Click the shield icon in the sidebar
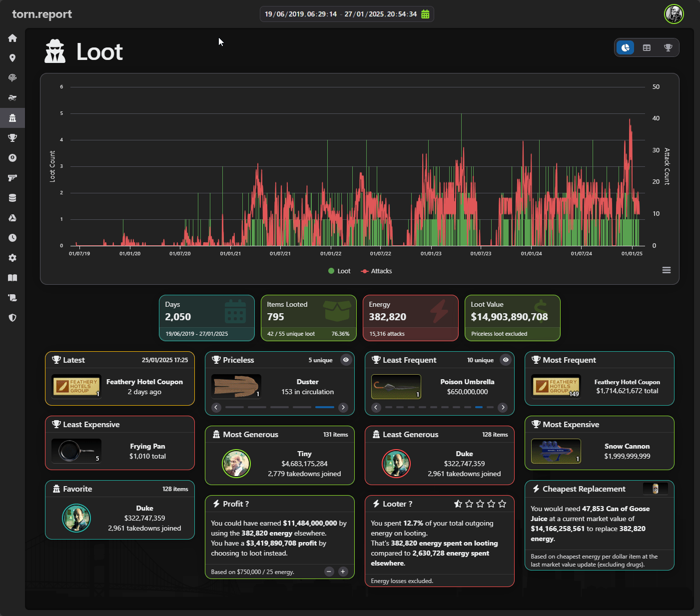This screenshot has height=616, width=700. (12, 318)
